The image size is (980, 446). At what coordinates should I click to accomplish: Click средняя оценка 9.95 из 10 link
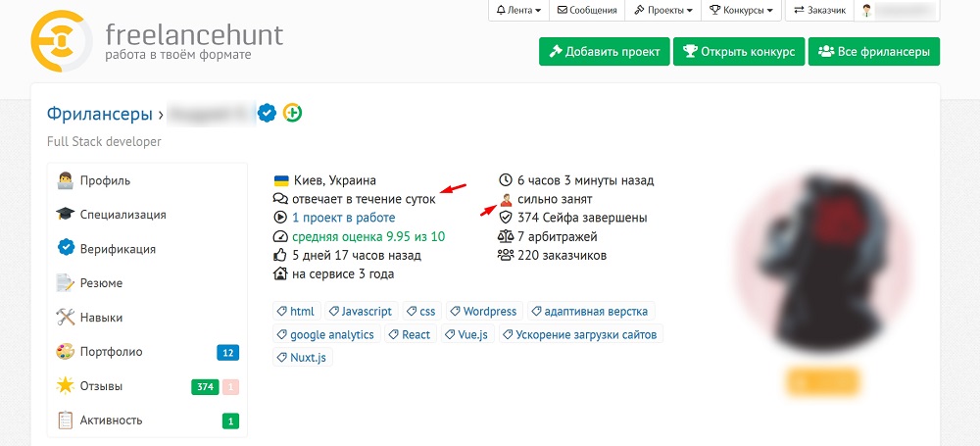pyautogui.click(x=368, y=236)
